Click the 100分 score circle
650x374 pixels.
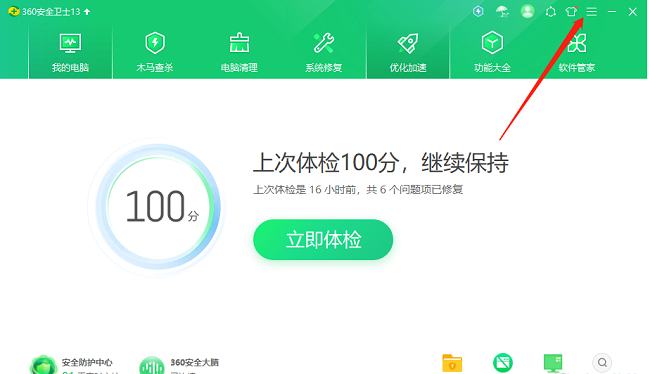point(157,206)
